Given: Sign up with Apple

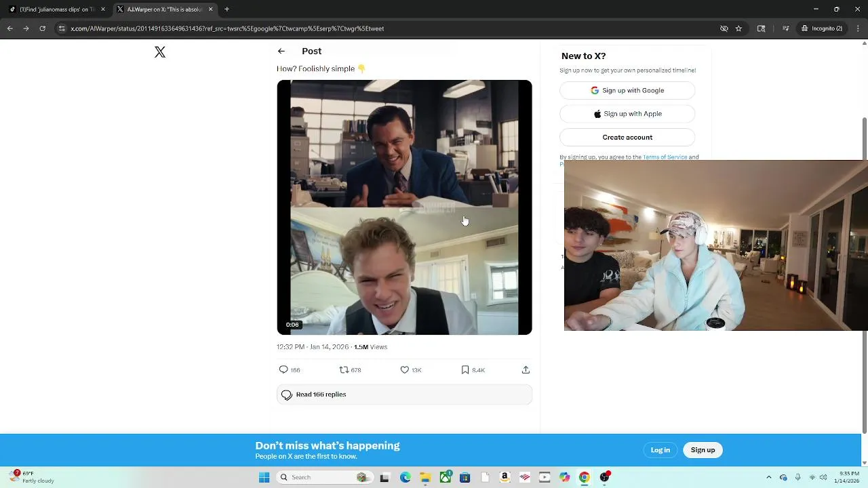Looking at the screenshot, I should point(627,114).
